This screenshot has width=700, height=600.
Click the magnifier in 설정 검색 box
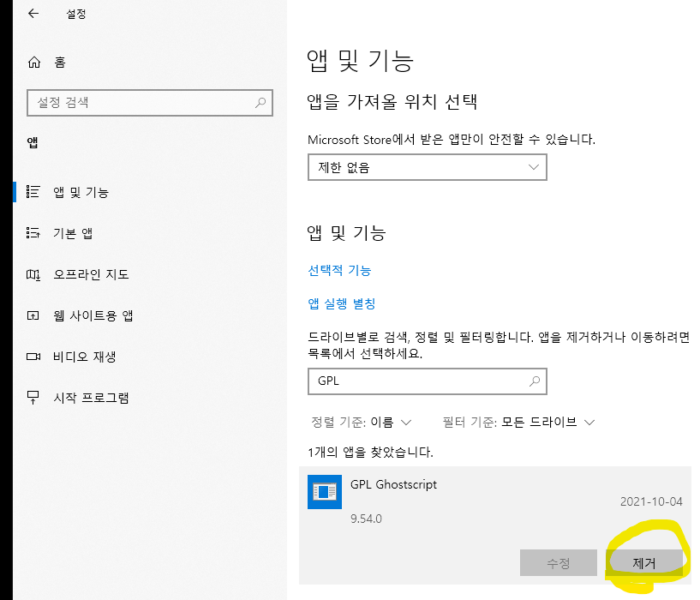tap(260, 103)
